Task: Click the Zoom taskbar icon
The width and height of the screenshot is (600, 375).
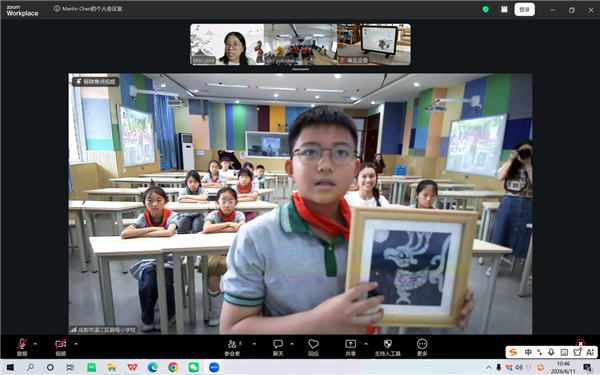Action: (214, 367)
